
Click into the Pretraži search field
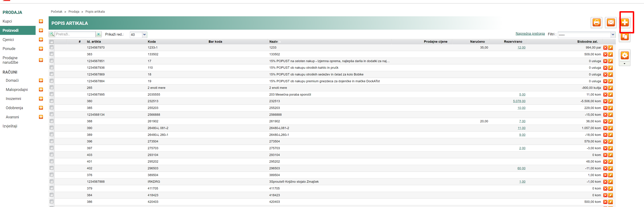[75, 34]
